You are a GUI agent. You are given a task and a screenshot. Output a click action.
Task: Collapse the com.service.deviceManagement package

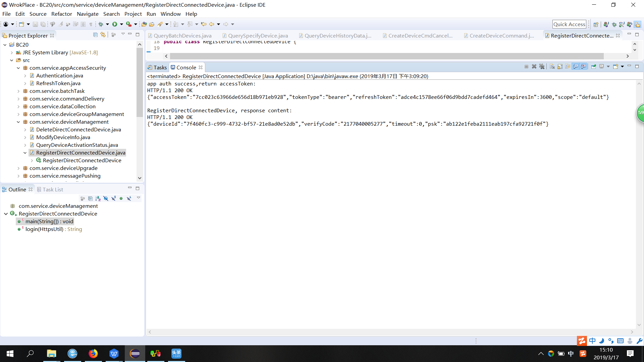(18, 122)
